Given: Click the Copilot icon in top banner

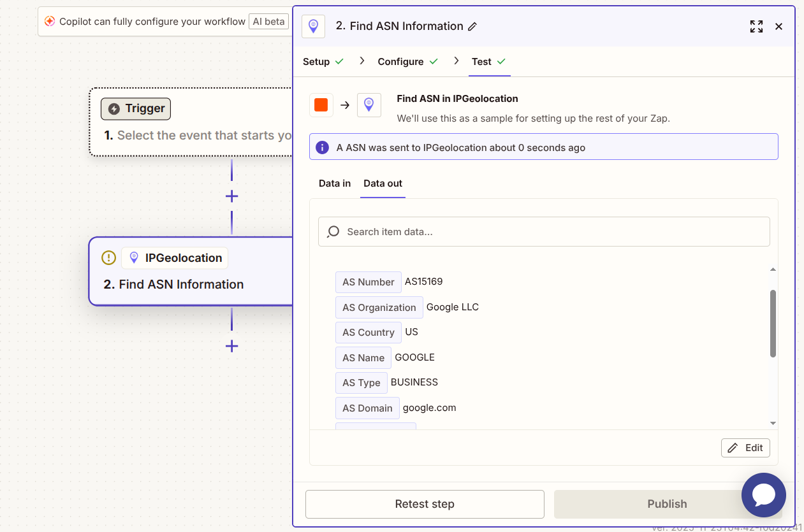Looking at the screenshot, I should [x=50, y=22].
